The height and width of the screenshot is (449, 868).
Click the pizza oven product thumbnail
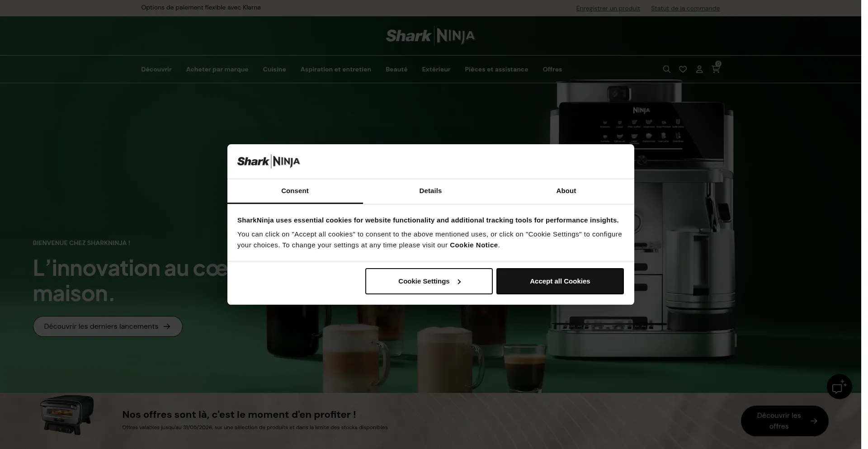click(67, 415)
